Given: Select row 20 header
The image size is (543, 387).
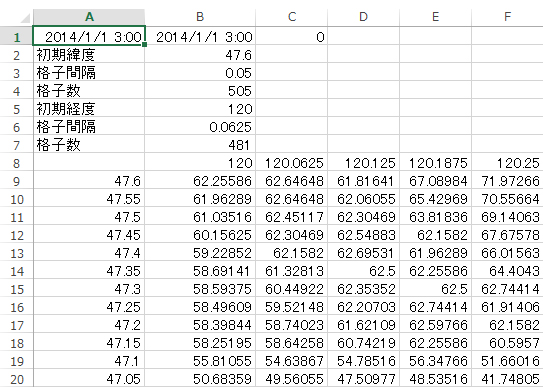Looking at the screenshot, I should pyautogui.click(x=16, y=379).
